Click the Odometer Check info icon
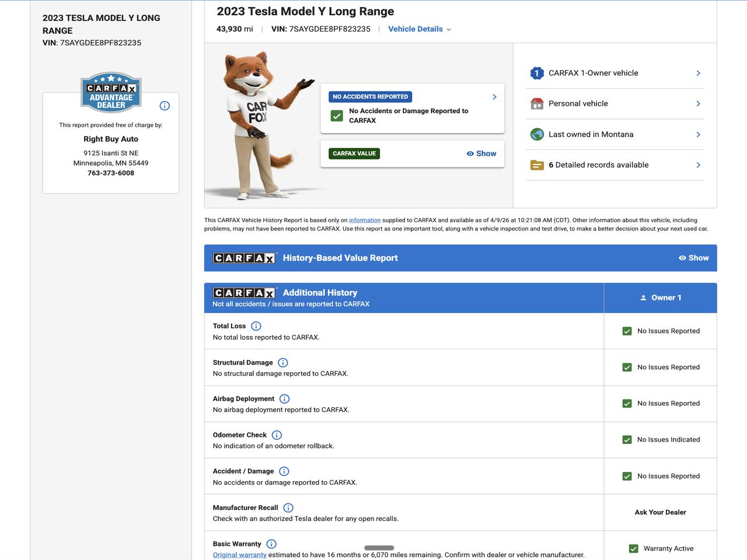747x560 pixels. click(x=277, y=435)
